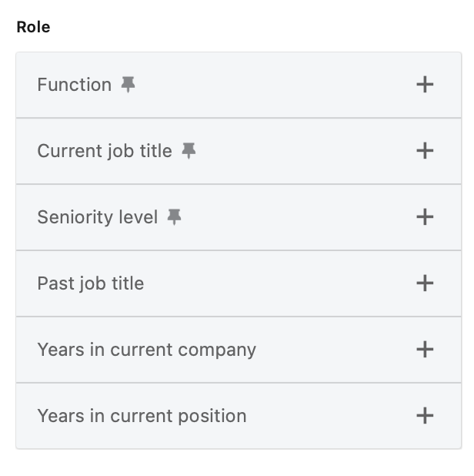The width and height of the screenshot is (474, 476).
Task: Choose the Seniority level label text
Action: pyautogui.click(x=98, y=217)
